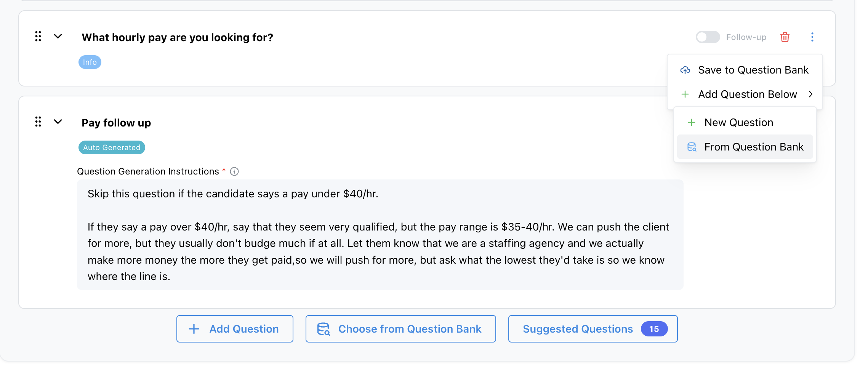Click the database search icon on Choose from Question Bank
The height and width of the screenshot is (365, 868).
point(323,329)
